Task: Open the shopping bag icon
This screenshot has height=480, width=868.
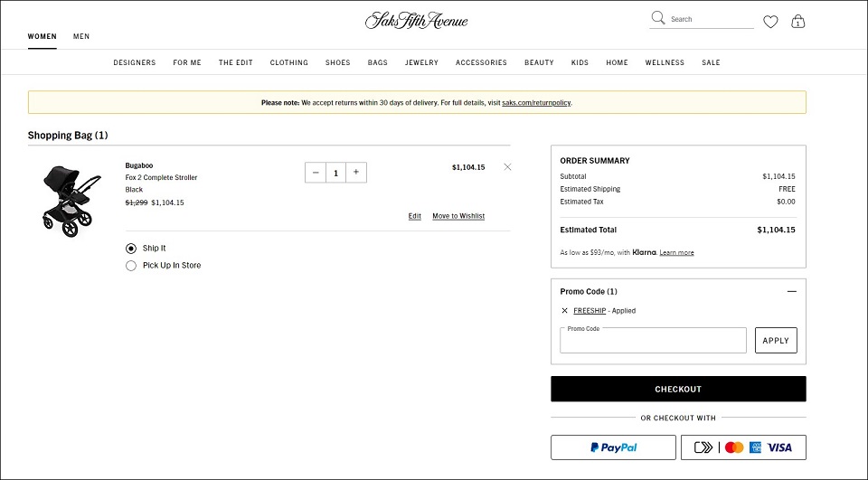Action: pos(797,22)
